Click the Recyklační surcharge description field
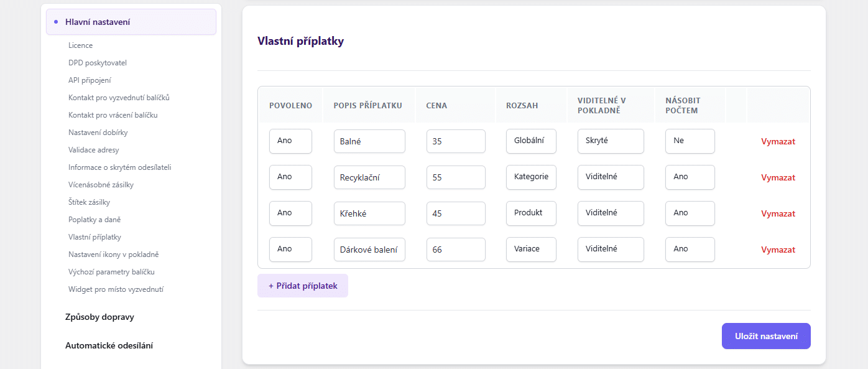 pyautogui.click(x=369, y=177)
